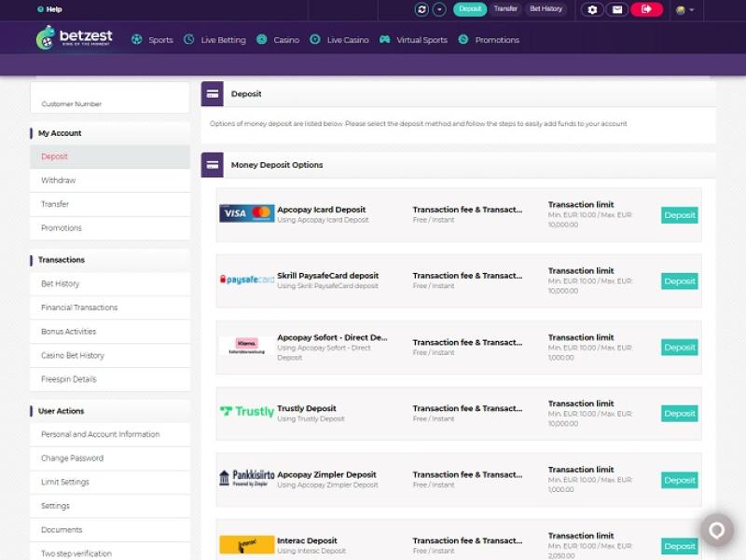
Task: Click Deposit button for Interac Deposit
Action: point(680,546)
